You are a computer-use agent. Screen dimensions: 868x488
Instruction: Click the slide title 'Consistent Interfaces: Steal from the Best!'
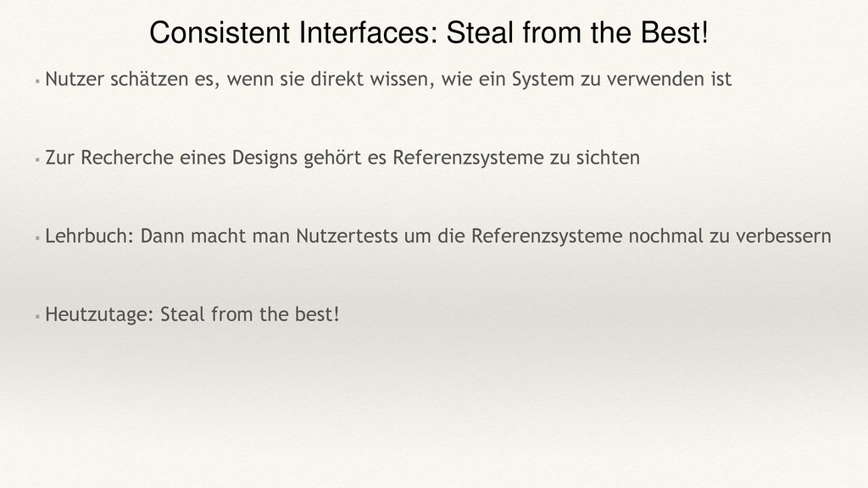[x=429, y=33]
